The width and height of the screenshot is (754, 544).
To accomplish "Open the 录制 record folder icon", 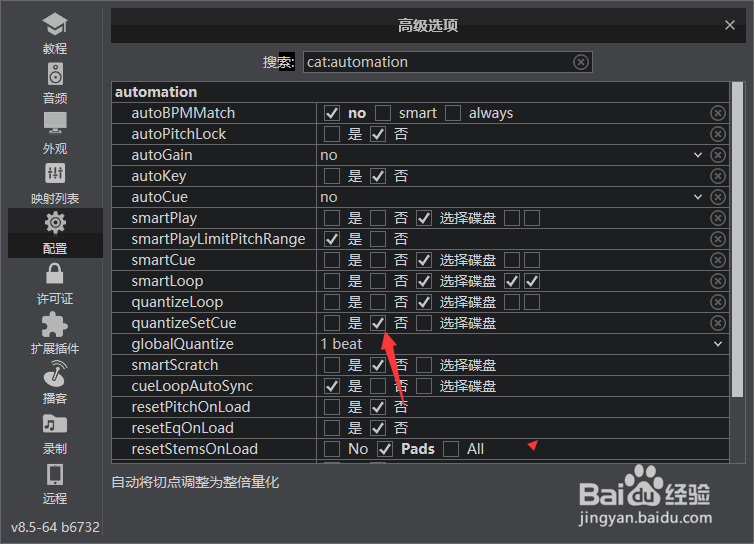I will [55, 424].
